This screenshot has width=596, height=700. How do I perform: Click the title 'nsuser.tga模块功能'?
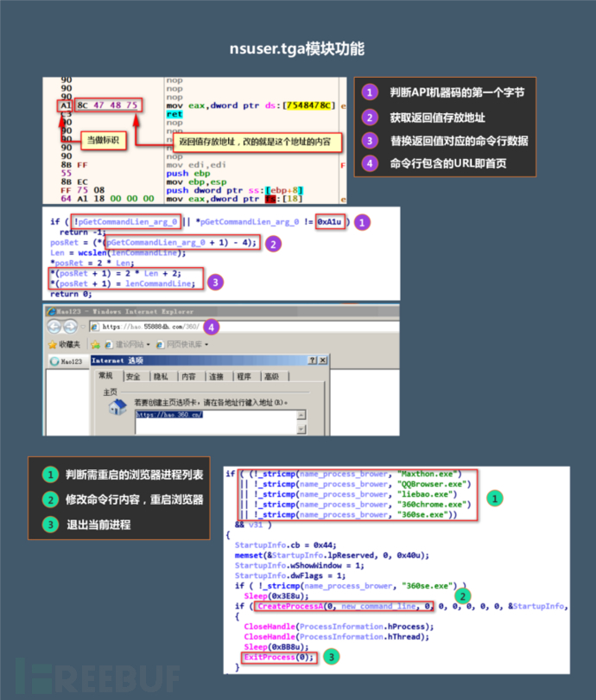click(297, 48)
